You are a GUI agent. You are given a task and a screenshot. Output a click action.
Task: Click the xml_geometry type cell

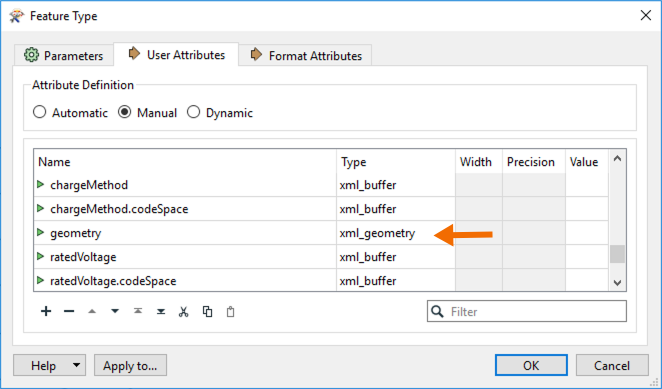pos(396,233)
